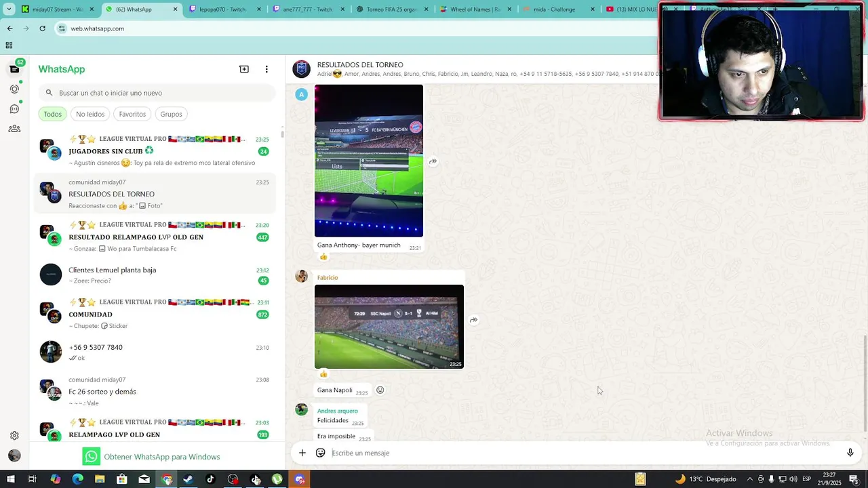The width and height of the screenshot is (868, 488).
Task: Click the 'Escribe un mensaje' input field
Action: pyautogui.click(x=583, y=453)
